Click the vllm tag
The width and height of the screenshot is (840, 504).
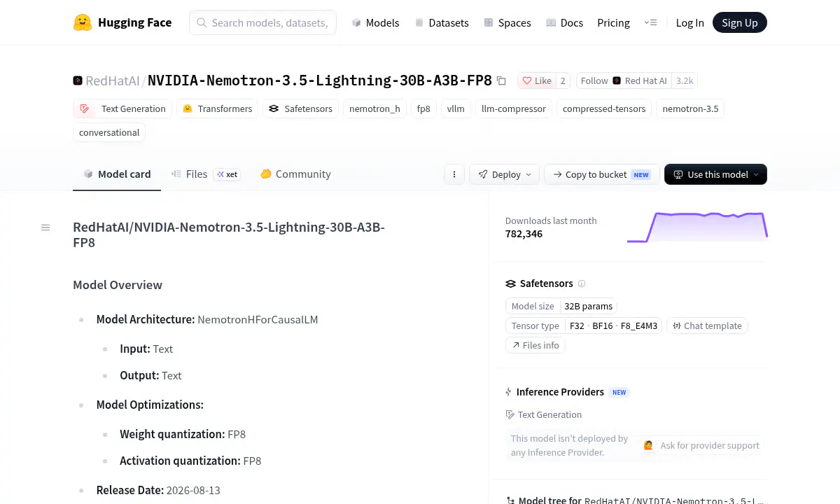pos(456,108)
